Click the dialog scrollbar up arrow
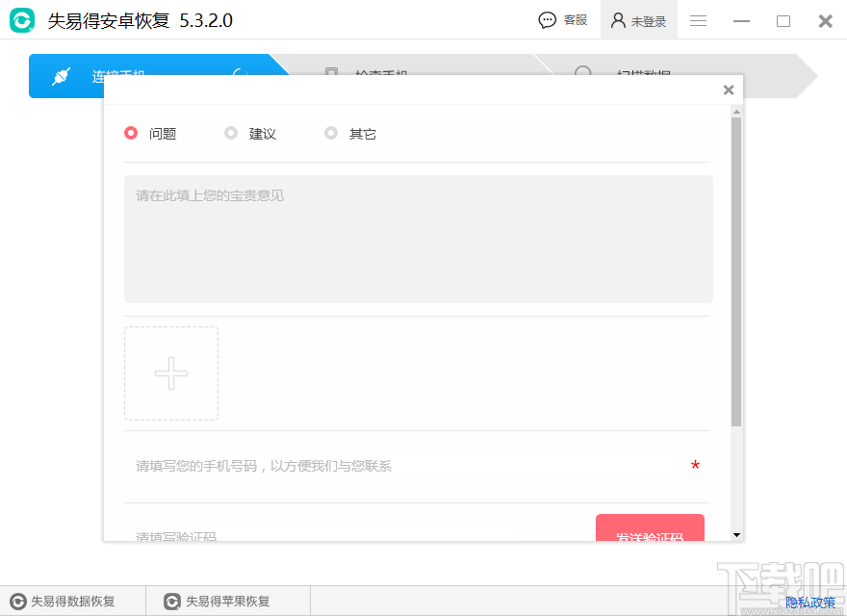Viewport: 847px width, 616px height. click(x=736, y=112)
